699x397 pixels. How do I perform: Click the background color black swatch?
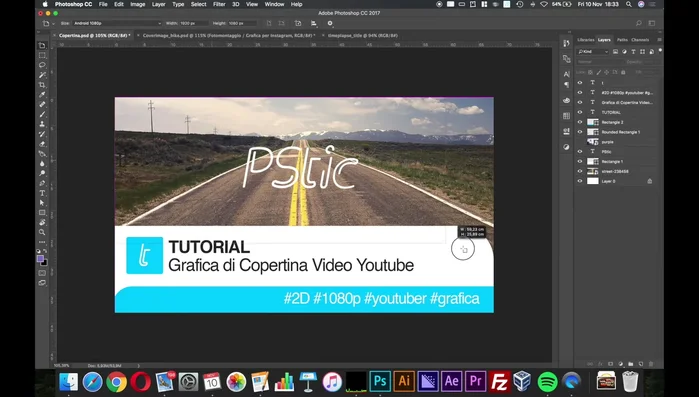coord(44,262)
